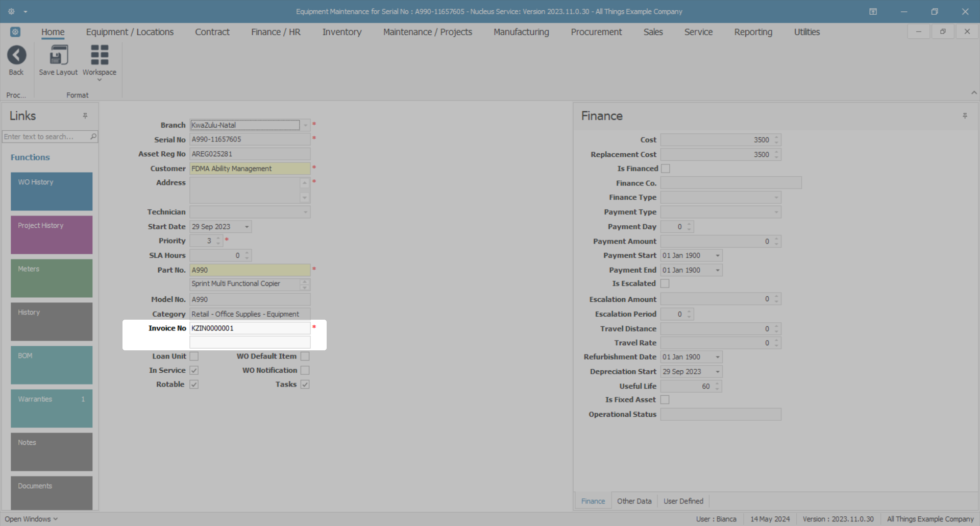Image resolution: width=980 pixels, height=526 pixels.
Task: Open the Reporting ribbon tab
Action: [753, 32]
